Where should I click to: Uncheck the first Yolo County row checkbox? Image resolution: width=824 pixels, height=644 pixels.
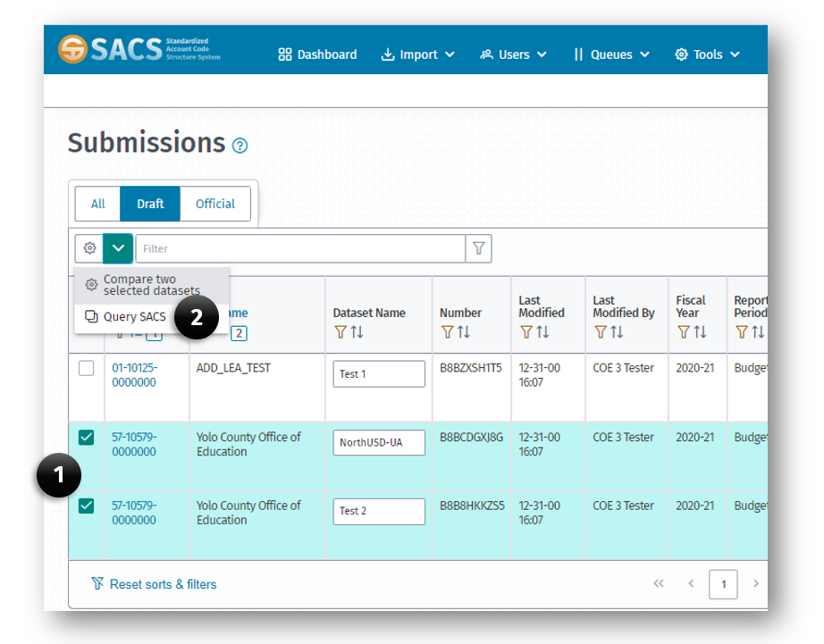(85, 437)
